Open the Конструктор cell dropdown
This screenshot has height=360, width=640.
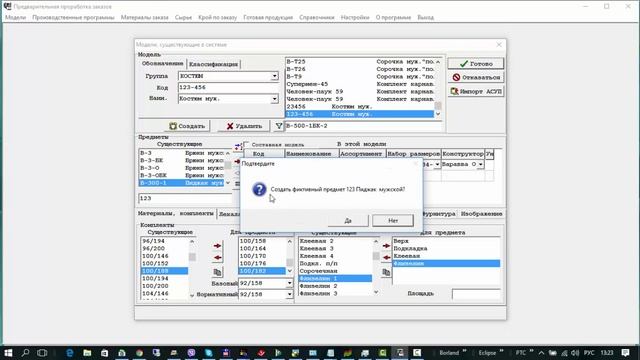coord(481,164)
